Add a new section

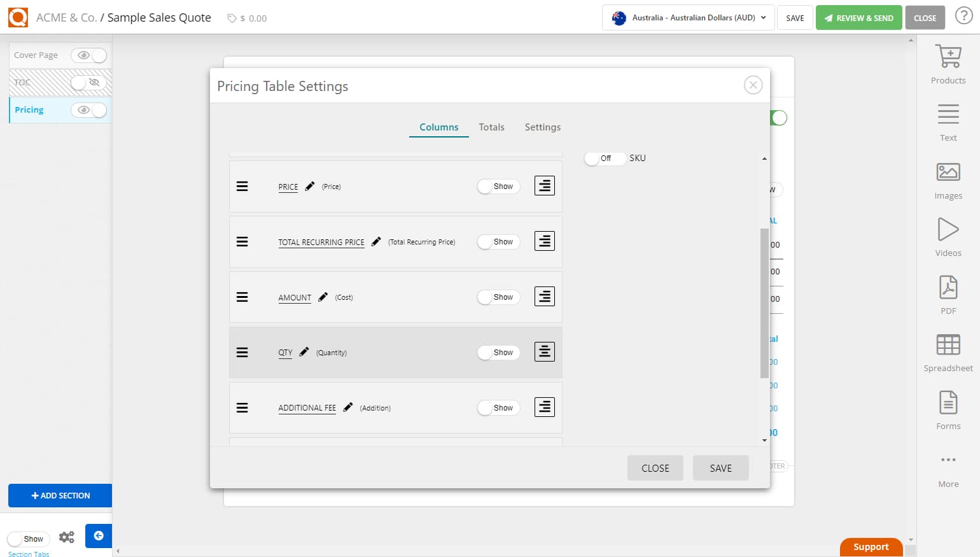tap(60, 495)
